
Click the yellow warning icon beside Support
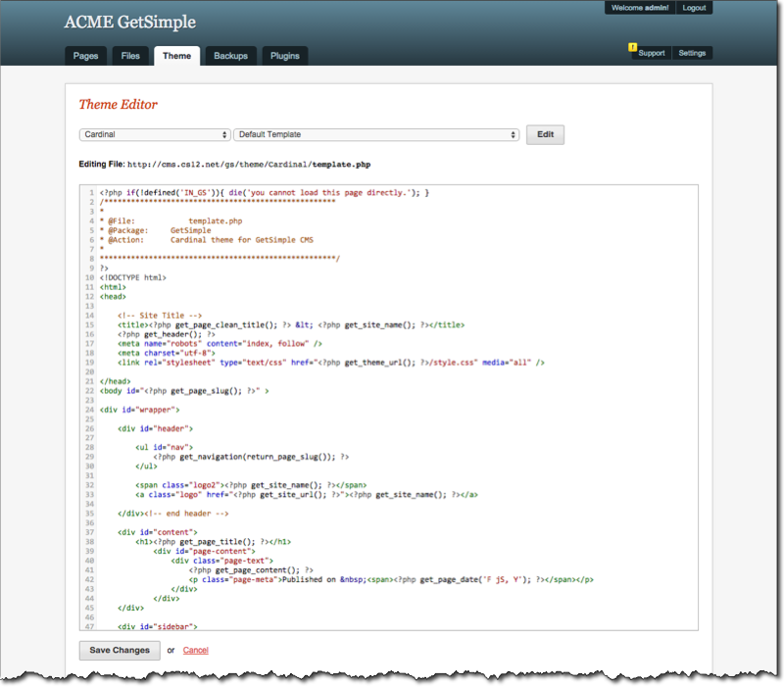pos(633,47)
